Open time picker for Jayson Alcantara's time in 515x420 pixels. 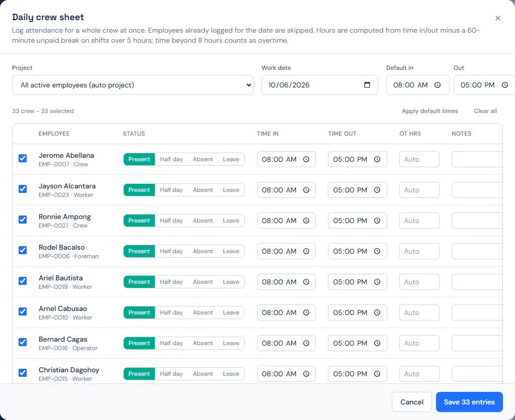pyautogui.click(x=306, y=190)
